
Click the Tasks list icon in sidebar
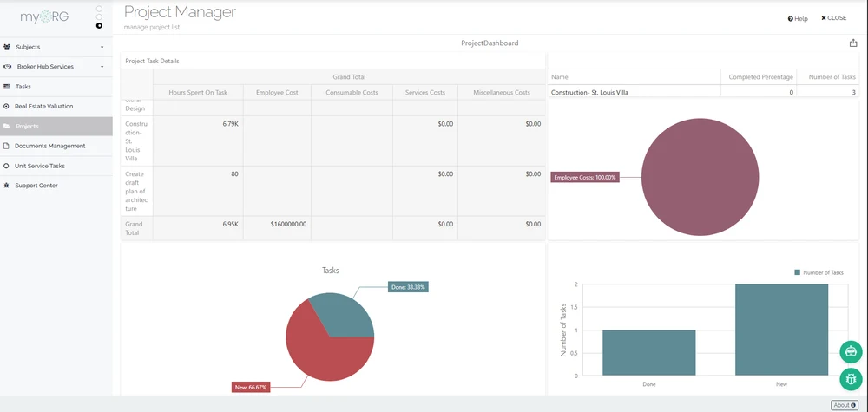tap(7, 86)
